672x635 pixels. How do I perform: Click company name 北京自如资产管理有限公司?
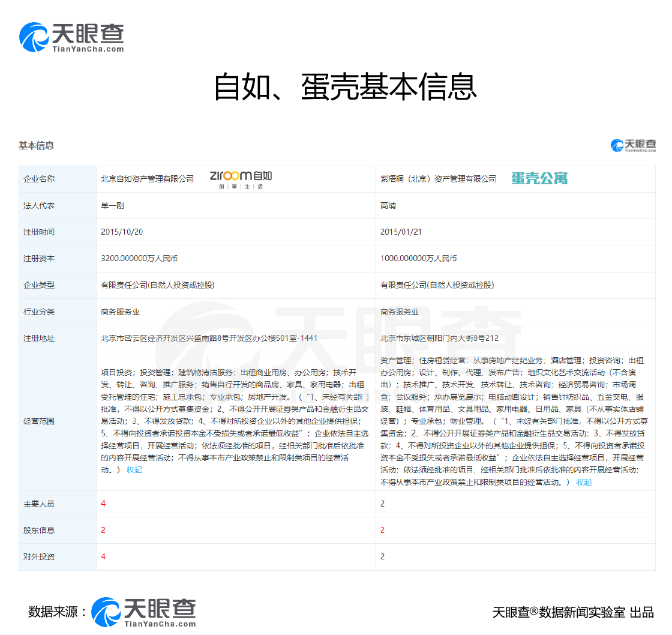147,179
